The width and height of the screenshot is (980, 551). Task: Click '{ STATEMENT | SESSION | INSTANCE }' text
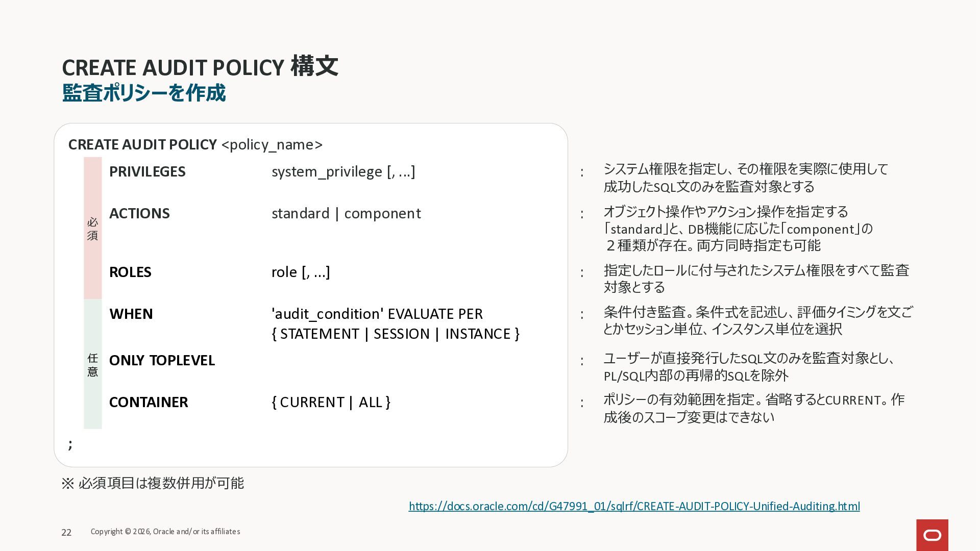(396, 334)
